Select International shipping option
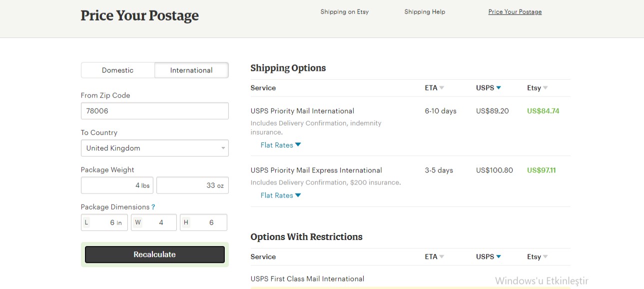The image size is (644, 289). click(191, 70)
